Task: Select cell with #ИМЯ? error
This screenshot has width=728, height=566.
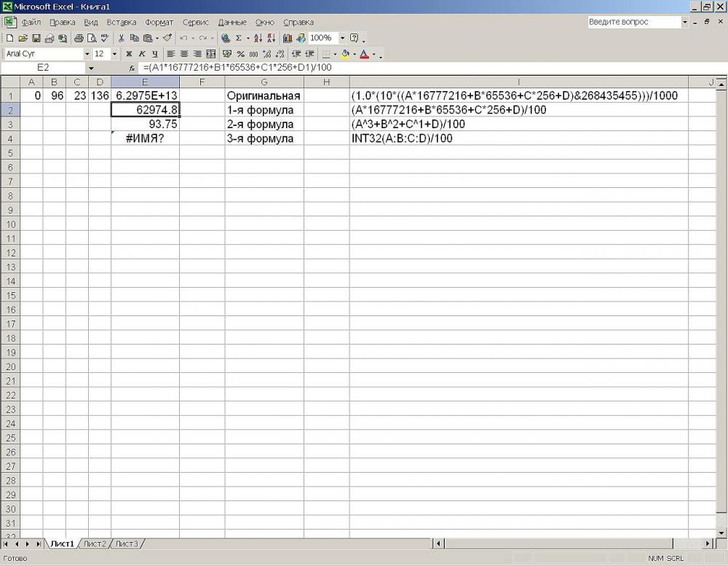Action: pos(145,138)
